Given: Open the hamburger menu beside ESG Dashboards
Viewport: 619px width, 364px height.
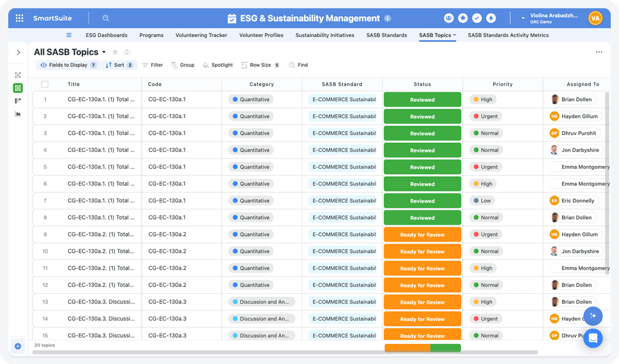Looking at the screenshot, I should (x=69, y=35).
